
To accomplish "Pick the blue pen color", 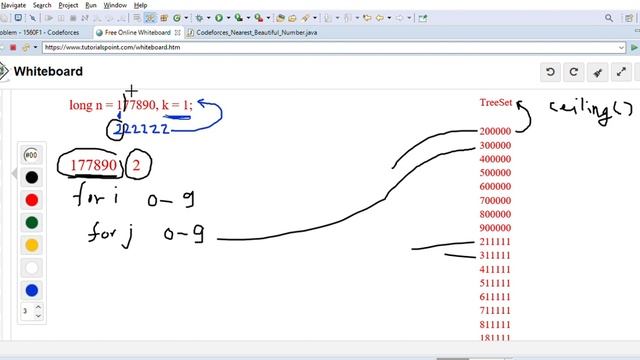I will click(x=31, y=290).
